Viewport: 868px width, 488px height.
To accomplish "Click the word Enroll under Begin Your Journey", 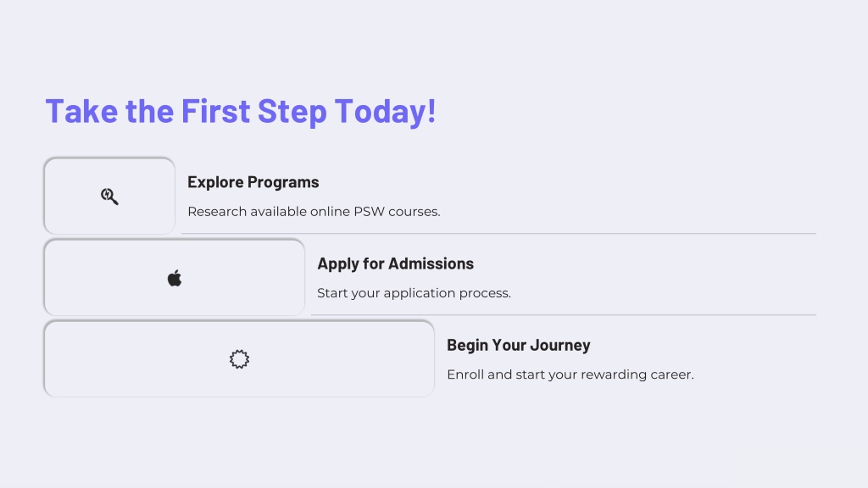I will pyautogui.click(x=465, y=374).
